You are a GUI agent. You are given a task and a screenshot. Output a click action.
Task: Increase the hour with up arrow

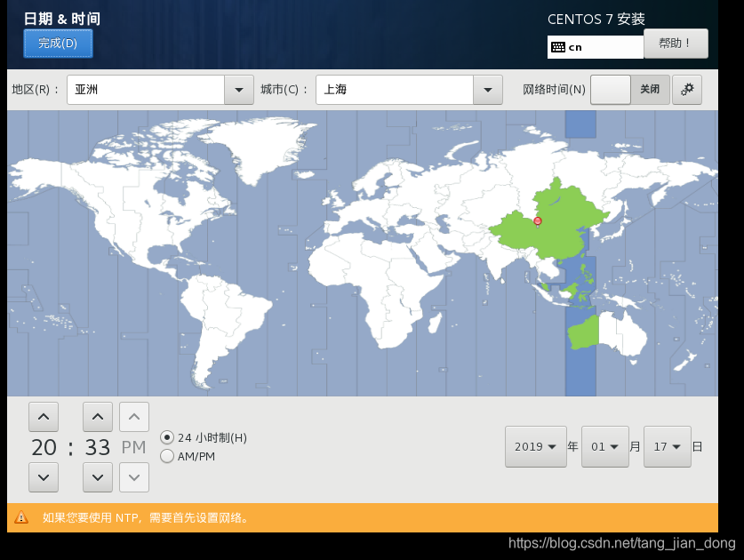44,417
